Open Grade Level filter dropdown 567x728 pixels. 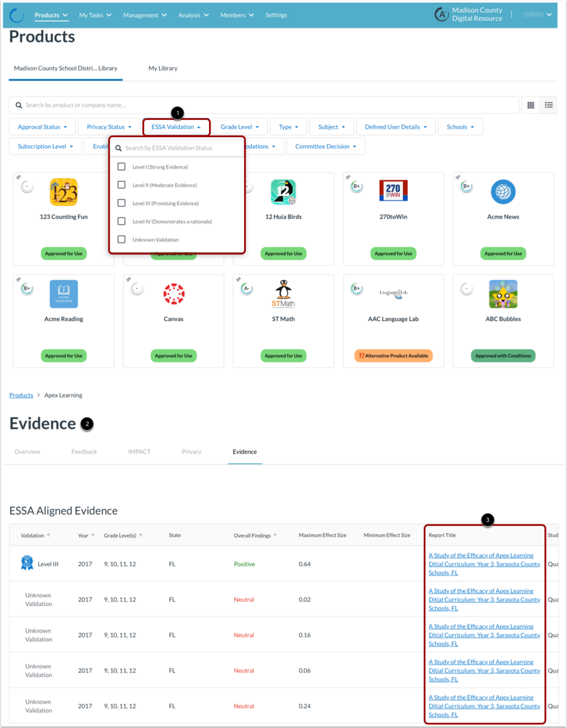pyautogui.click(x=239, y=127)
